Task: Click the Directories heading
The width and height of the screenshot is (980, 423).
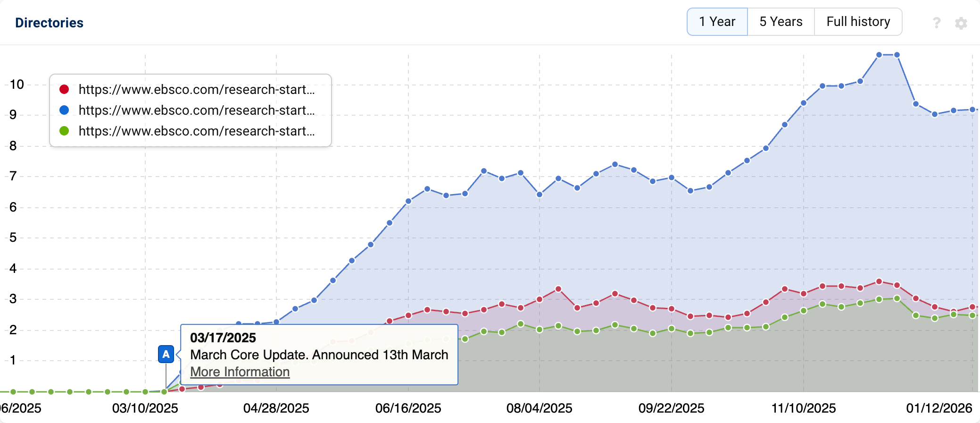Action: [x=49, y=23]
